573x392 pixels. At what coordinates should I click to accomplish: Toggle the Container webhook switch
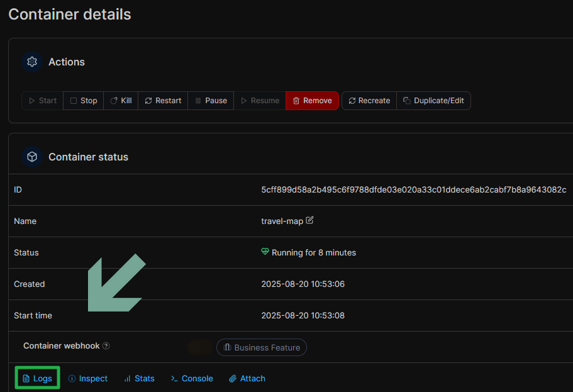pos(200,347)
